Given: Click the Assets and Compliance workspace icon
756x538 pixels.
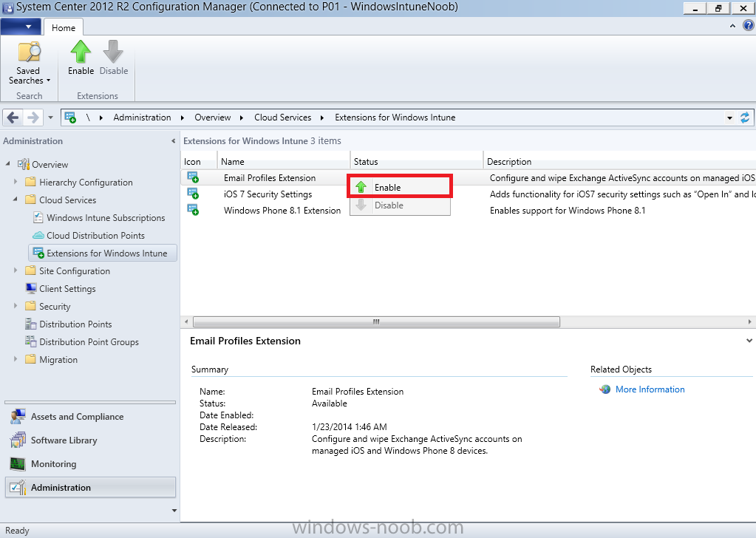Looking at the screenshot, I should pyautogui.click(x=18, y=417).
